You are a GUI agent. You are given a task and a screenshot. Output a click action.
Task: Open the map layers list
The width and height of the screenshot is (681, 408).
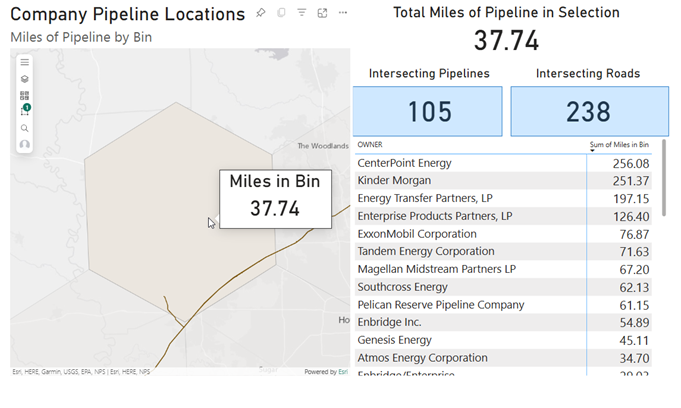click(x=25, y=79)
